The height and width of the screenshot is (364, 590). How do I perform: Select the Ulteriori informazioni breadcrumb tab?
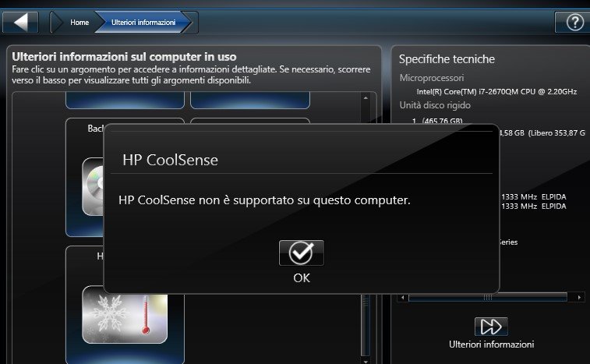tap(143, 22)
